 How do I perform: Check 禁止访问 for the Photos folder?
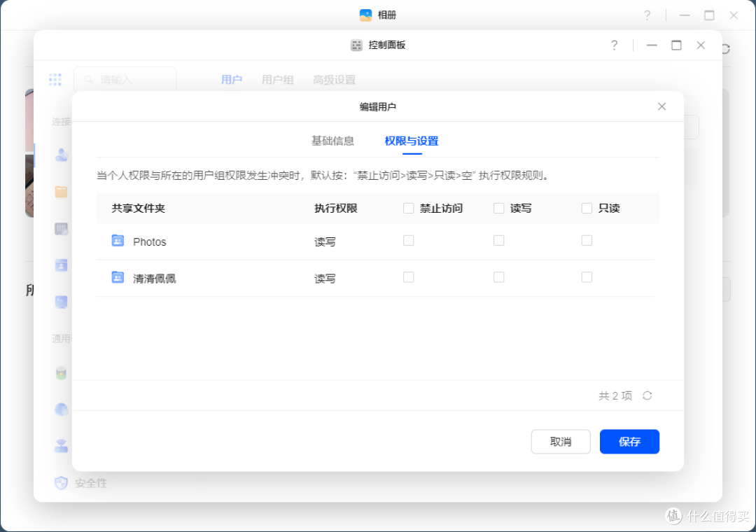[x=408, y=240]
